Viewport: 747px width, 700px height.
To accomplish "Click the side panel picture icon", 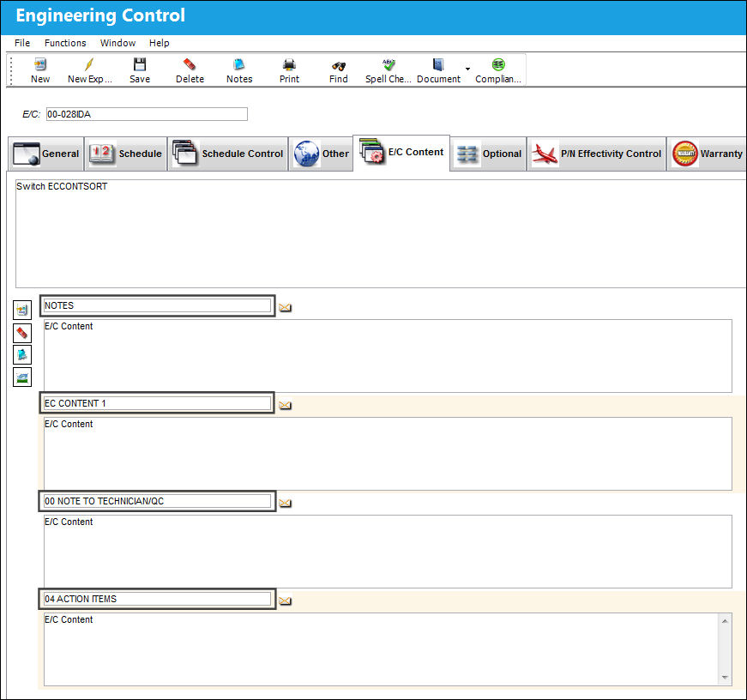I will (22, 377).
